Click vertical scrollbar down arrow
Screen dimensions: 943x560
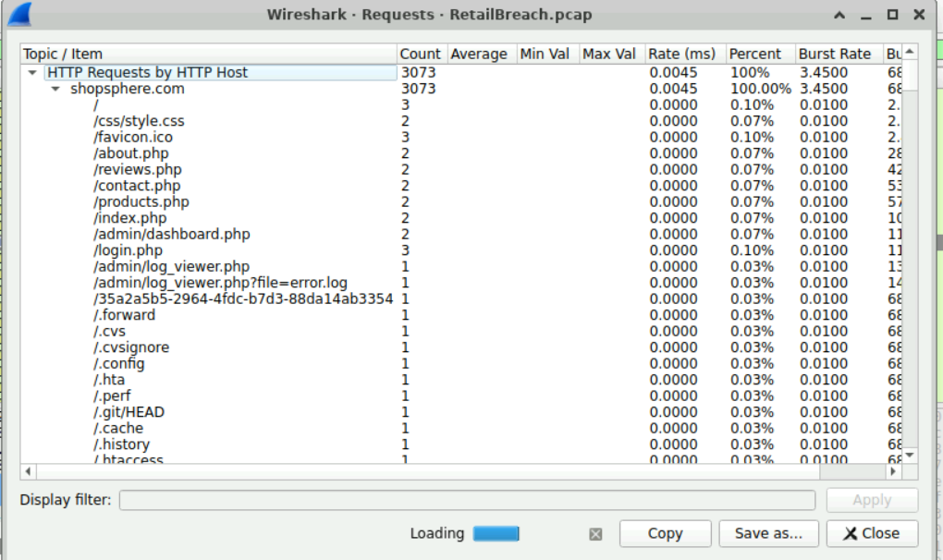tap(910, 456)
